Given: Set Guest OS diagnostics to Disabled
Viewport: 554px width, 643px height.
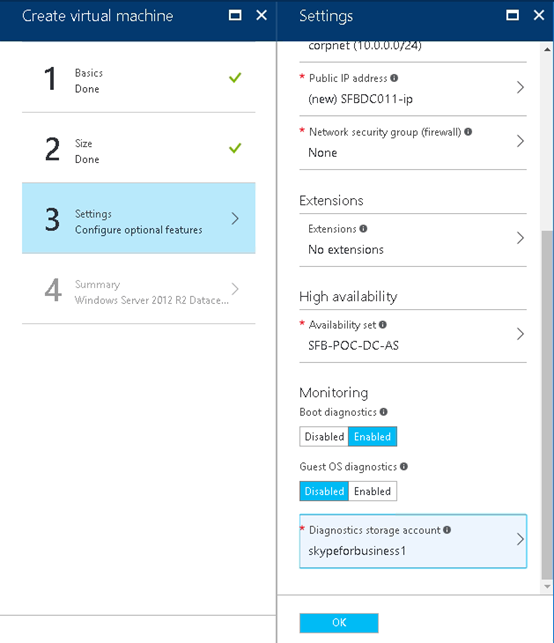Looking at the screenshot, I should point(324,491).
